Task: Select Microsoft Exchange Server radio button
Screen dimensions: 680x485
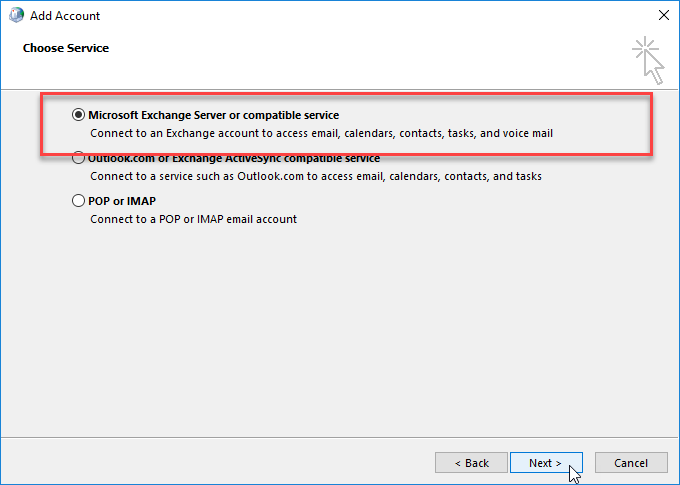Action: click(x=78, y=115)
